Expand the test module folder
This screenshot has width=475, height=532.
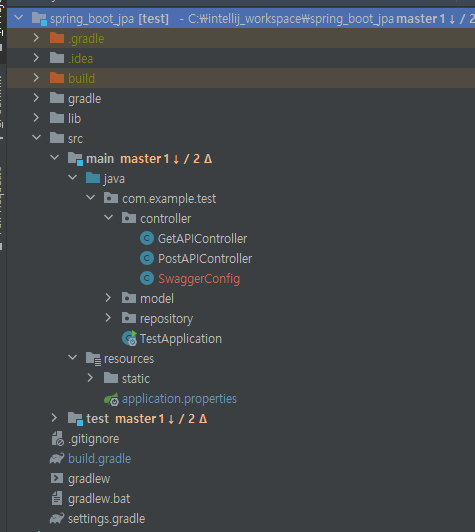point(54,418)
